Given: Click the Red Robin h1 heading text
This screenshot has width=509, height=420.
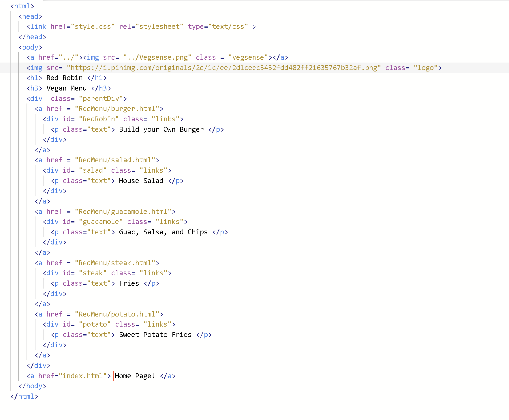Looking at the screenshot, I should coord(65,78).
